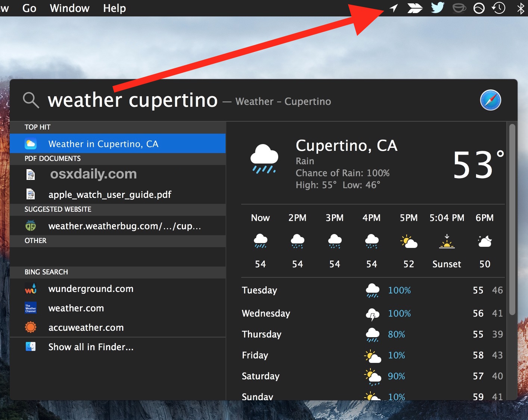Select the AccuWeather sun icon
Image resolution: width=528 pixels, height=420 pixels.
[30, 327]
